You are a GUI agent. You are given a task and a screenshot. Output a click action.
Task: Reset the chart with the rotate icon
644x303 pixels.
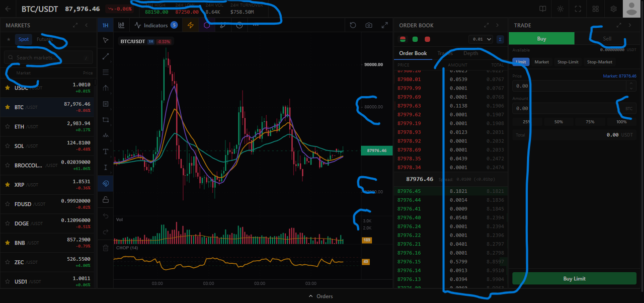(353, 25)
